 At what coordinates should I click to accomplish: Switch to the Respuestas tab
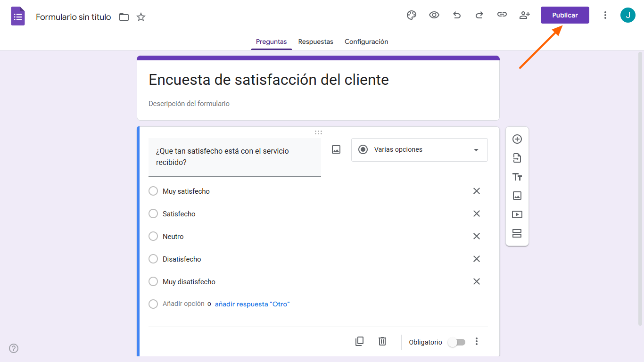[x=315, y=41]
